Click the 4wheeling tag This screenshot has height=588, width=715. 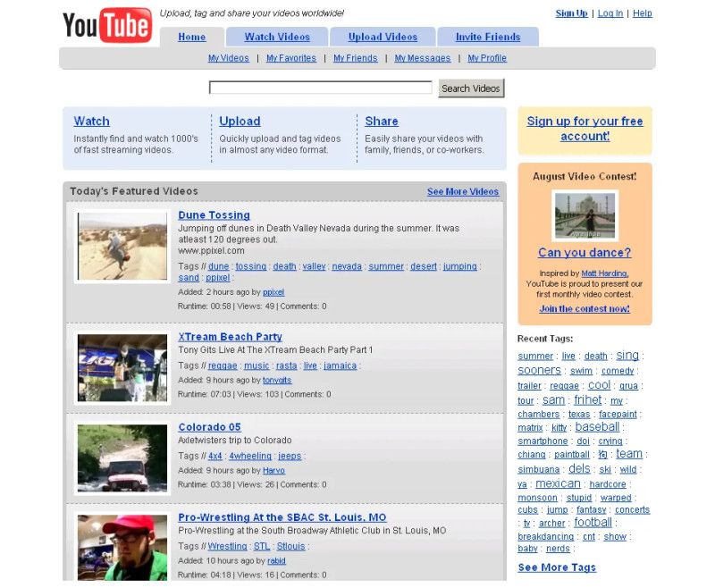pos(250,456)
